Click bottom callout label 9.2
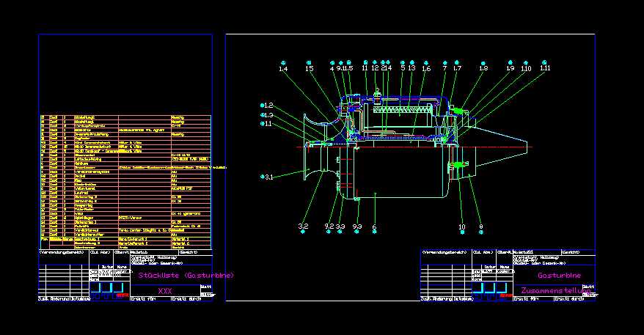The width and height of the screenshot is (644, 335). click(x=329, y=227)
